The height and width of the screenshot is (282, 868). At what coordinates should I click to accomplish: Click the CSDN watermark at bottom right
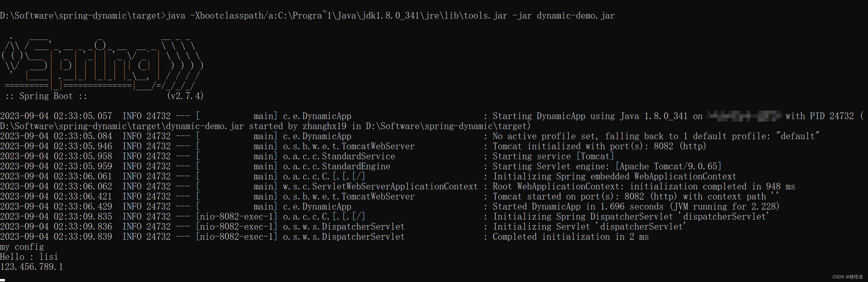[x=848, y=277]
